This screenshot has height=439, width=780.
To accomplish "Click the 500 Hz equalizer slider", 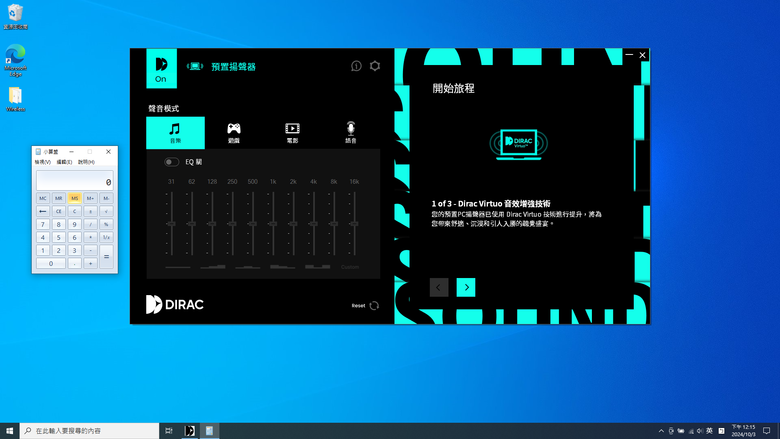I will pyautogui.click(x=253, y=224).
